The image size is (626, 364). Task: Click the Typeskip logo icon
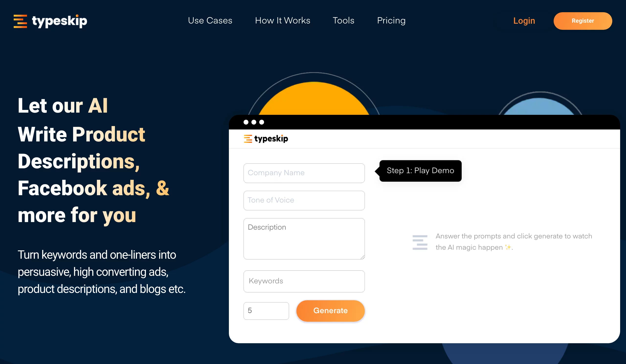click(21, 20)
